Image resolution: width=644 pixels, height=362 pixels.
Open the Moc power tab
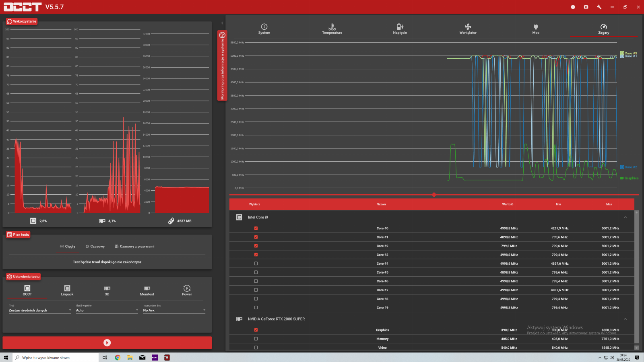[536, 29]
